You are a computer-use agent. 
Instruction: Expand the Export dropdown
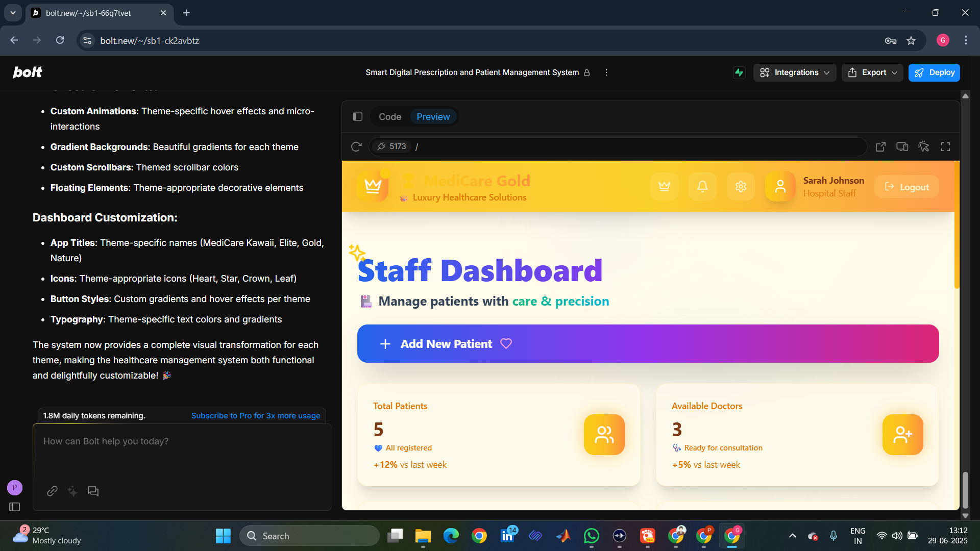pos(872,72)
